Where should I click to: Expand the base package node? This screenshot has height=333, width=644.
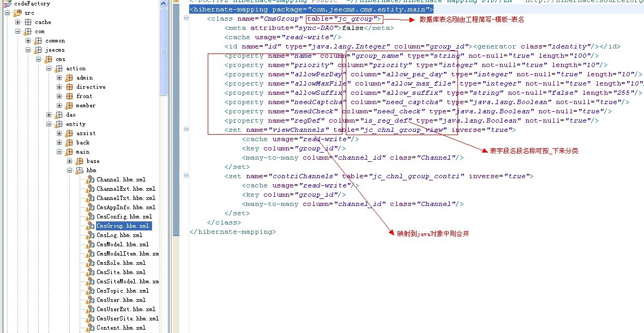[x=69, y=161]
